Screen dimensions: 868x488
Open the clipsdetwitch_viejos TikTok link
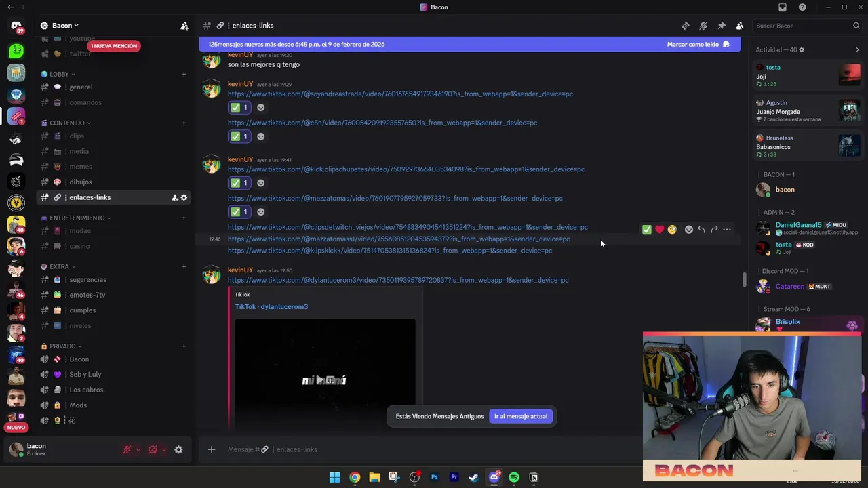tap(408, 227)
